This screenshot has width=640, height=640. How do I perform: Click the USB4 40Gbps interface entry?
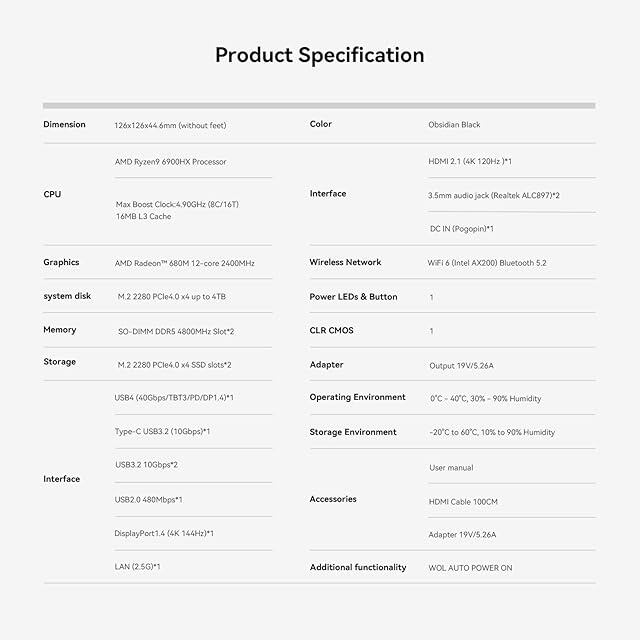[x=174, y=398]
